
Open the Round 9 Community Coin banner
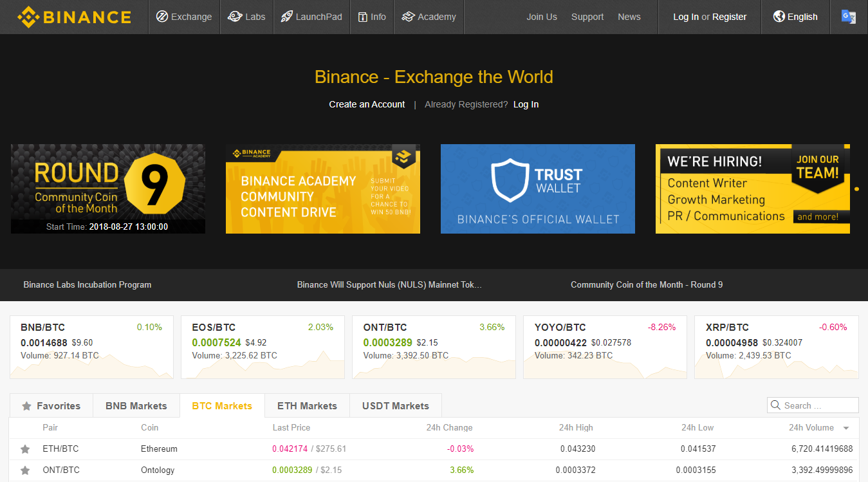tap(108, 189)
